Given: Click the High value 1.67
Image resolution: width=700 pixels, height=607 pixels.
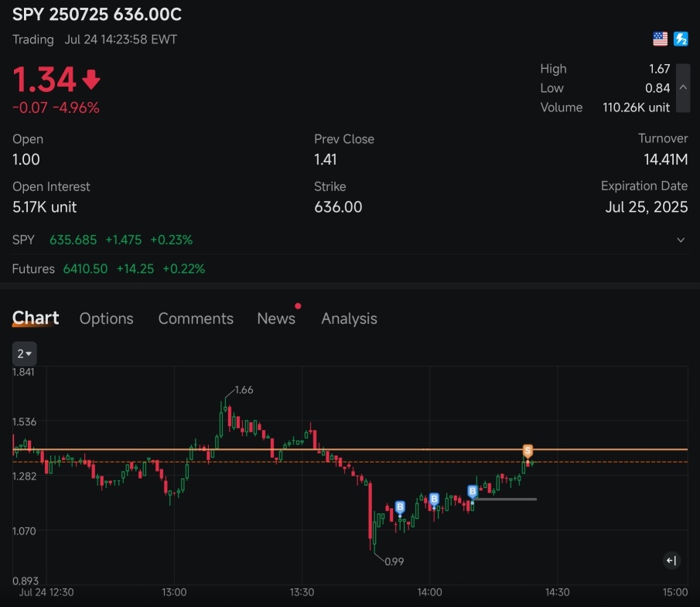Looking at the screenshot, I should [x=659, y=69].
